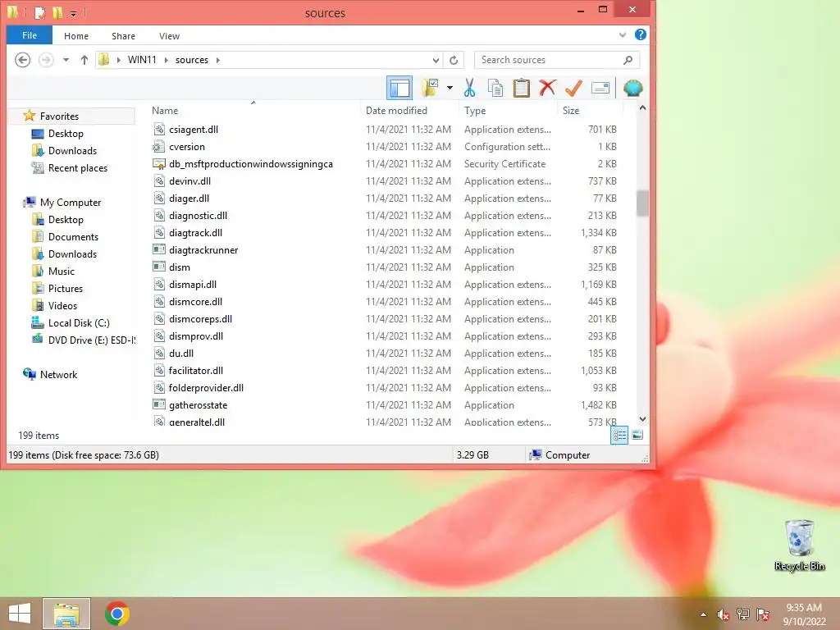Click the red X Delete icon

tap(547, 88)
